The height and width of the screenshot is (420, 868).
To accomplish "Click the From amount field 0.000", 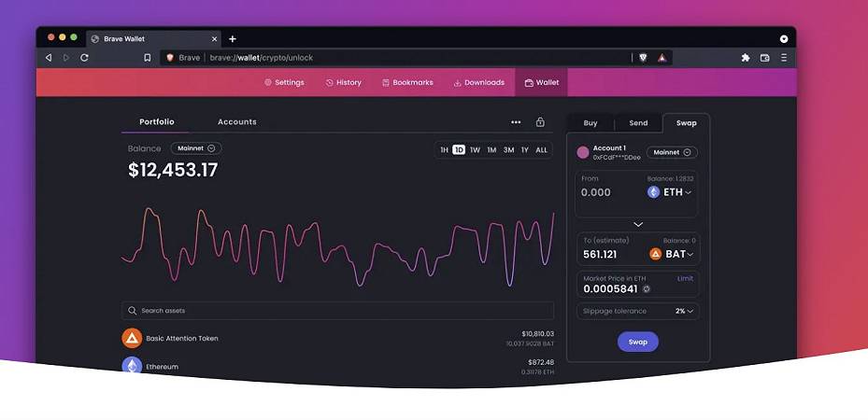I will (596, 192).
